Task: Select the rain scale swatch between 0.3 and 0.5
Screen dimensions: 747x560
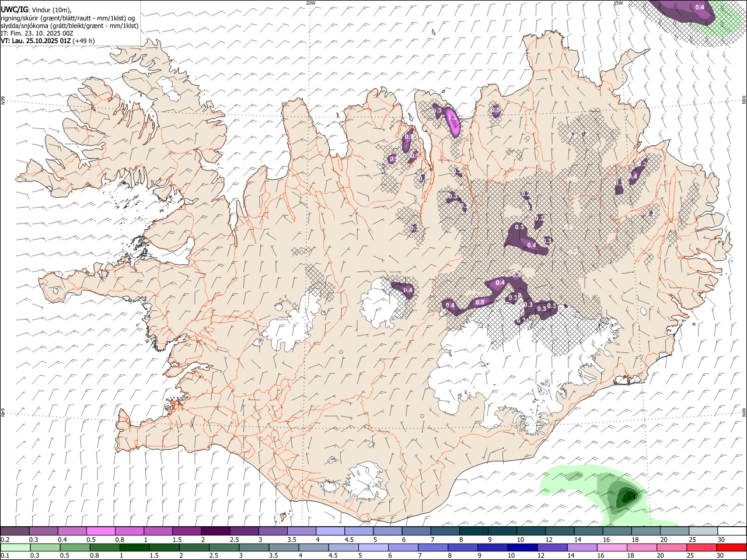Action: pos(46,547)
